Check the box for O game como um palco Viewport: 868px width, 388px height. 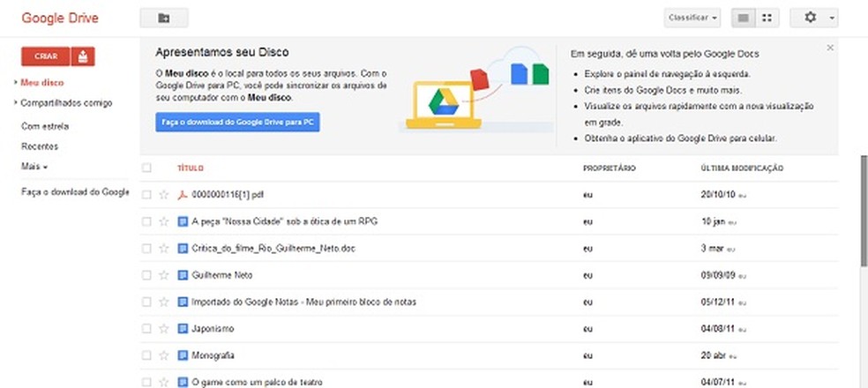pyautogui.click(x=146, y=383)
